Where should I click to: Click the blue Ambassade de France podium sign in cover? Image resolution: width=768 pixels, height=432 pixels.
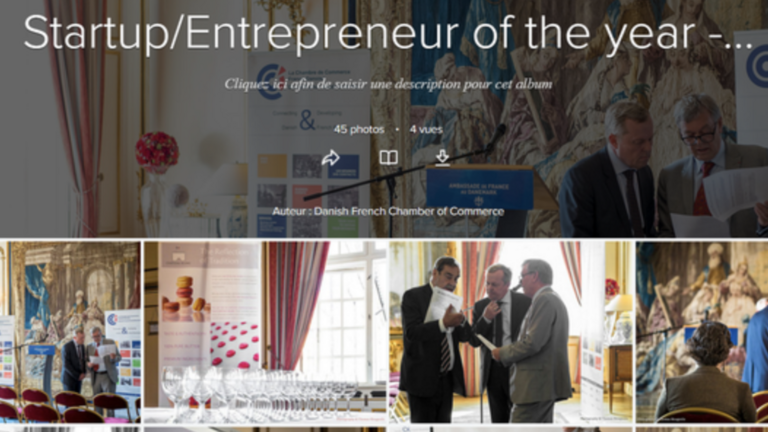pyautogui.click(x=480, y=189)
